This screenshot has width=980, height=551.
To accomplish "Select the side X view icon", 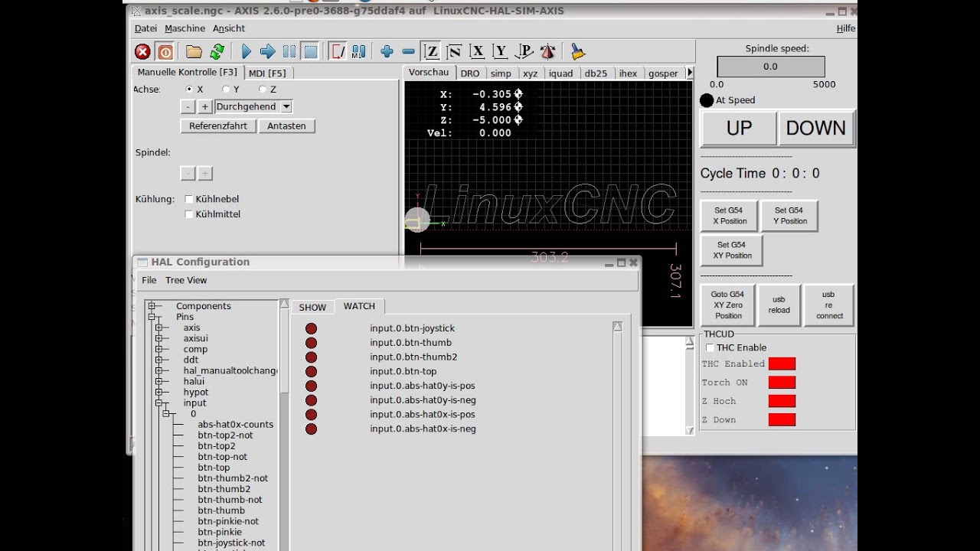I will click(478, 52).
